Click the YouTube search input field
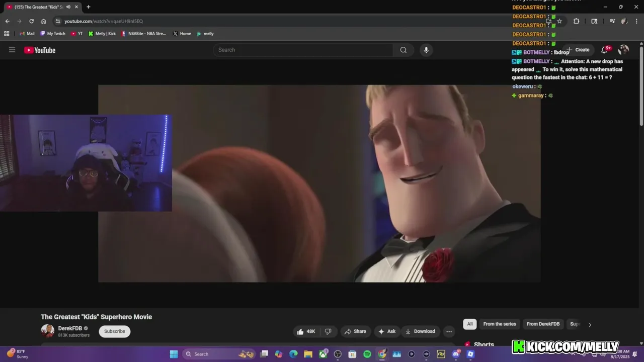 point(303,50)
